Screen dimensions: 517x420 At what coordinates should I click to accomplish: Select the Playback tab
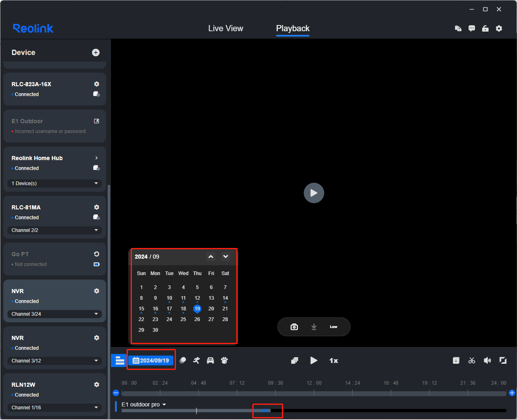(293, 28)
